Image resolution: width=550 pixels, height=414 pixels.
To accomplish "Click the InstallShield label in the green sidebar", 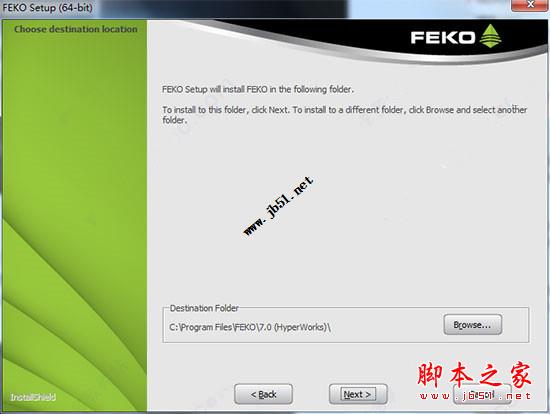I will [x=33, y=397].
